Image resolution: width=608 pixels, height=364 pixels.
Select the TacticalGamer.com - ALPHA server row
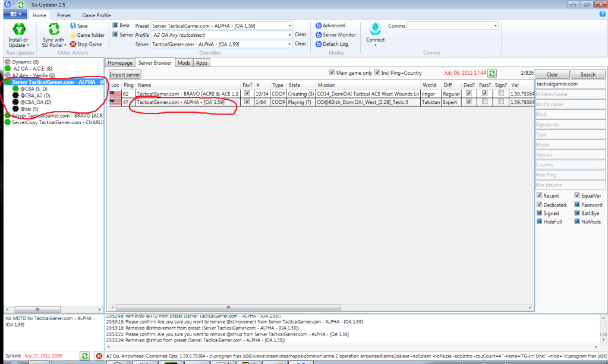pyautogui.click(x=322, y=102)
